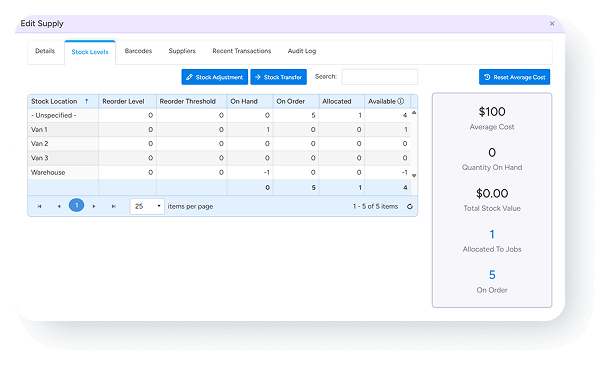The image size is (610, 366).
Task: Click the Available info icon
Action: tap(400, 101)
